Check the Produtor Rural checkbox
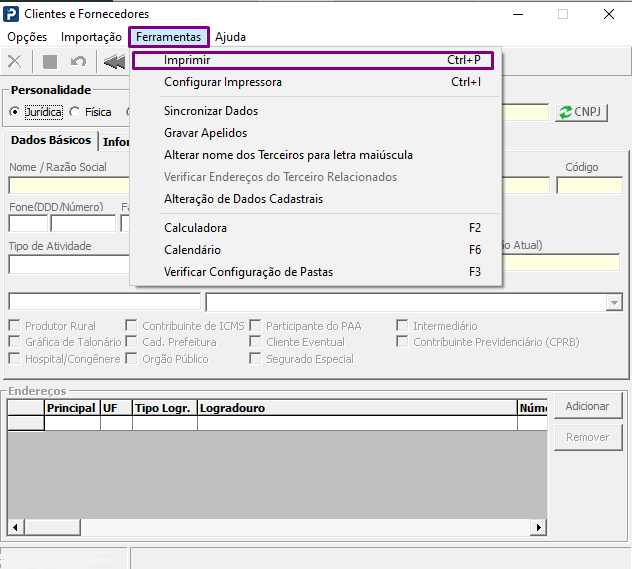This screenshot has height=569, width=632. pyautogui.click(x=15, y=326)
